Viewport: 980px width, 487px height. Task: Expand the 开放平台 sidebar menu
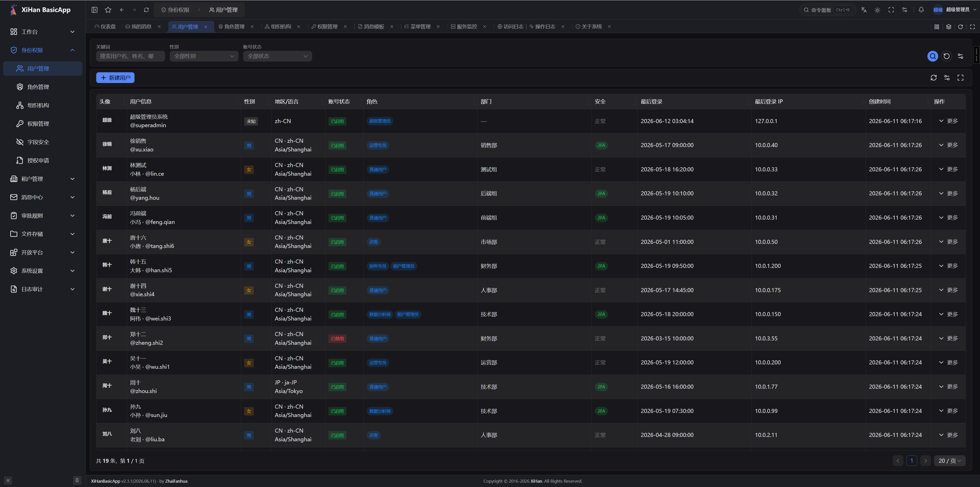click(x=43, y=253)
